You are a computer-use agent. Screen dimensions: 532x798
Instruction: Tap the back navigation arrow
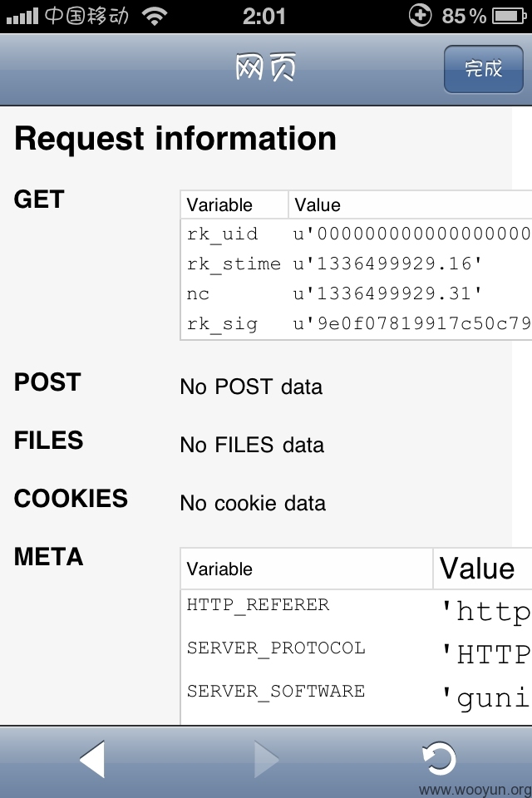point(92,759)
